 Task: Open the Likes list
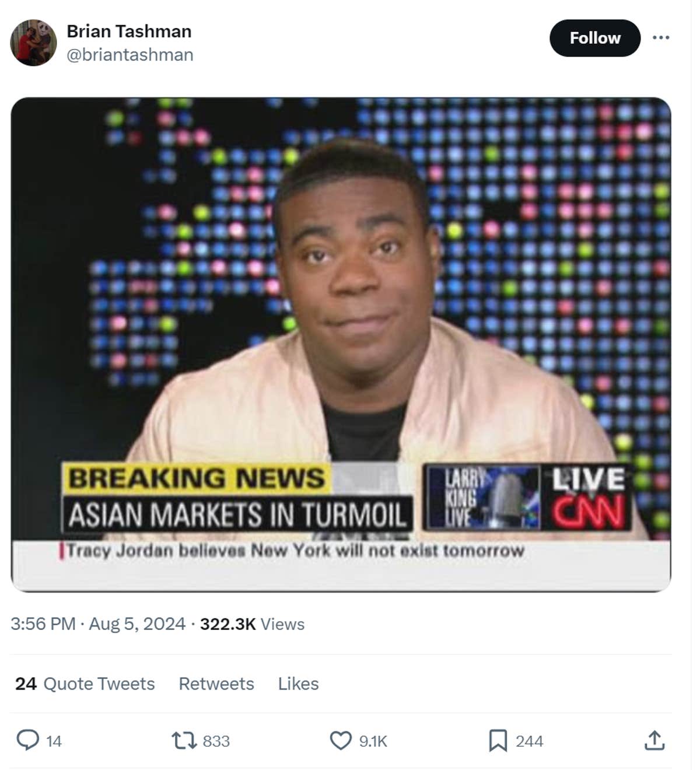(x=298, y=684)
